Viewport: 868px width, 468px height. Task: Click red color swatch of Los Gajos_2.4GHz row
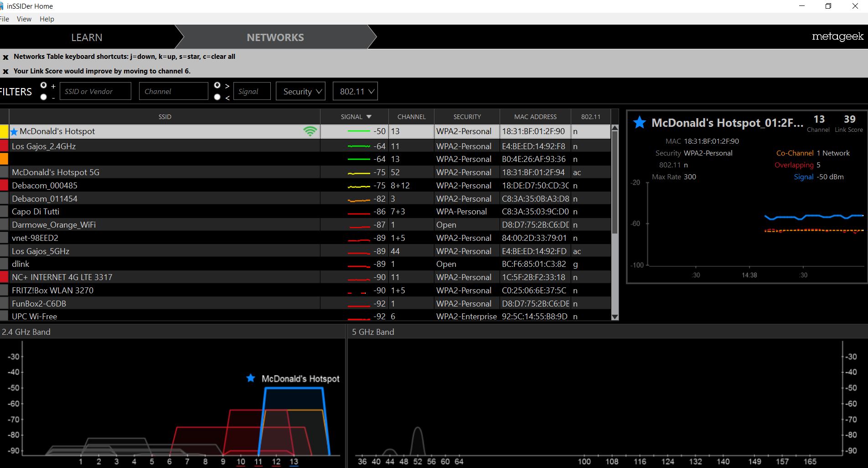(4, 146)
